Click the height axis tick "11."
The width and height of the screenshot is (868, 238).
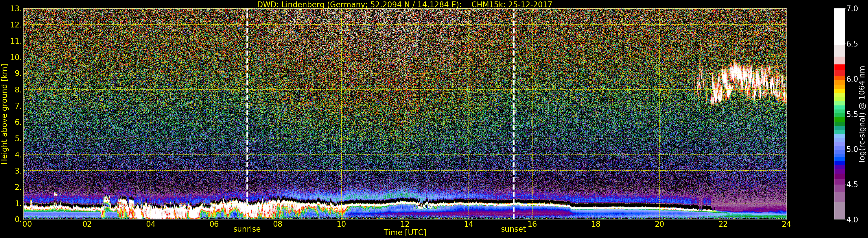(x=16, y=41)
